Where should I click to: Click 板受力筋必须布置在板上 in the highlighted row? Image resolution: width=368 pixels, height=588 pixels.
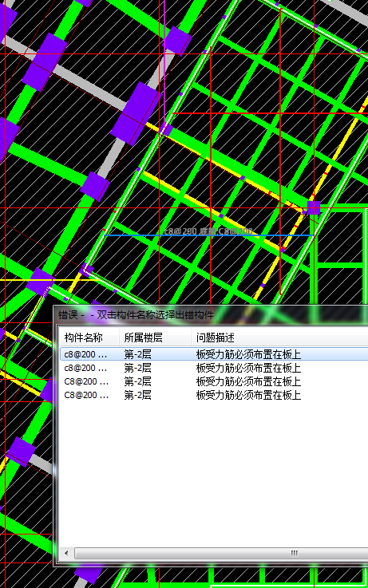pyautogui.click(x=248, y=354)
